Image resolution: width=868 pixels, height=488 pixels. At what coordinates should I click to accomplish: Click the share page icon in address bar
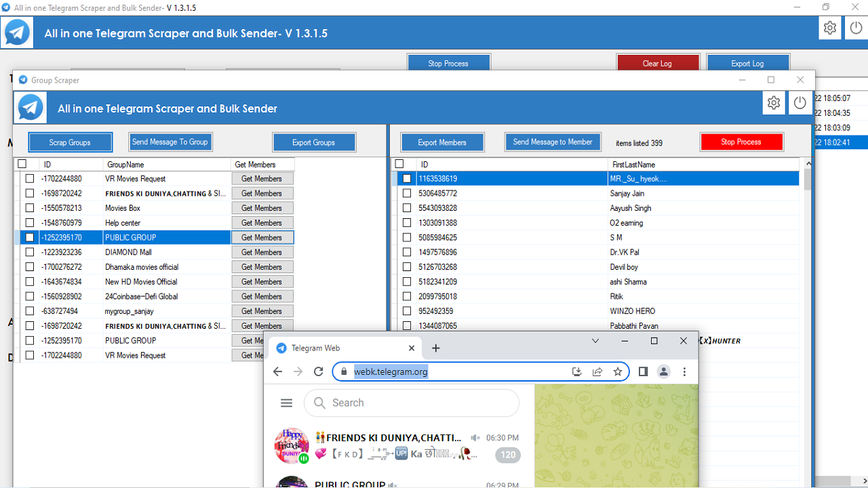coord(597,371)
